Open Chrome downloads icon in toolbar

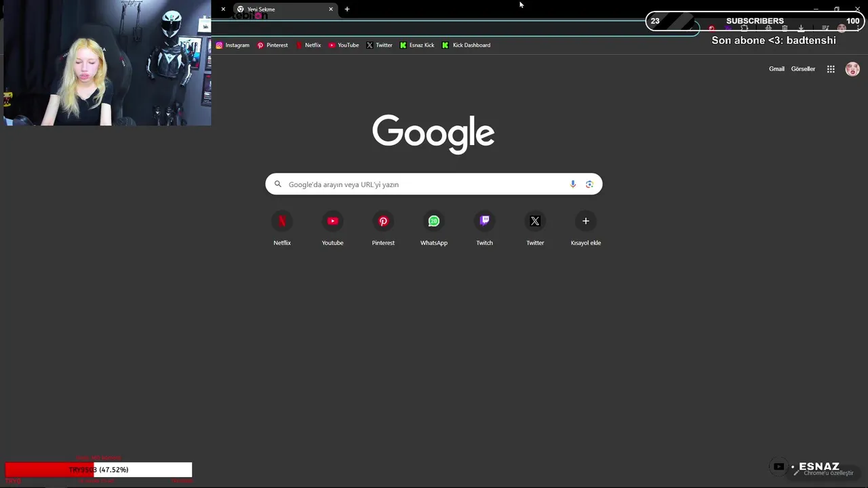click(x=801, y=28)
